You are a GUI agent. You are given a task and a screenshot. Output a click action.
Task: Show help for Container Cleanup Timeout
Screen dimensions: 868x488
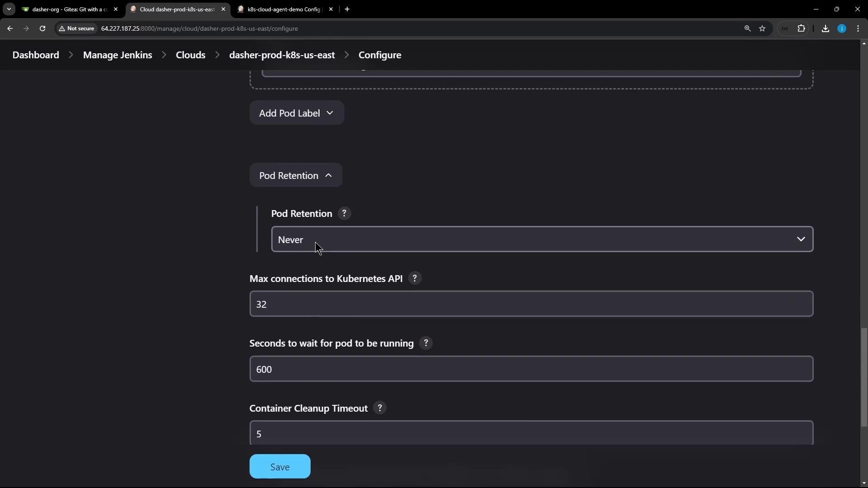pos(380,408)
